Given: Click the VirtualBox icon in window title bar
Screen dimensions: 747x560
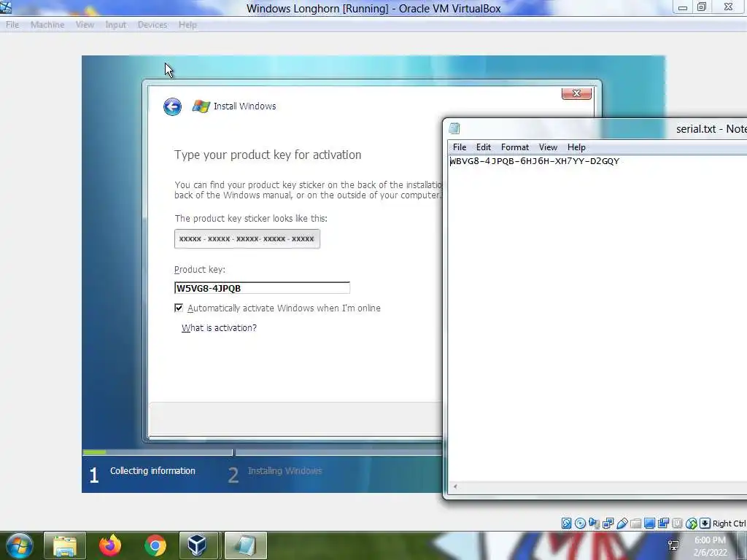Looking at the screenshot, I should (6, 7).
